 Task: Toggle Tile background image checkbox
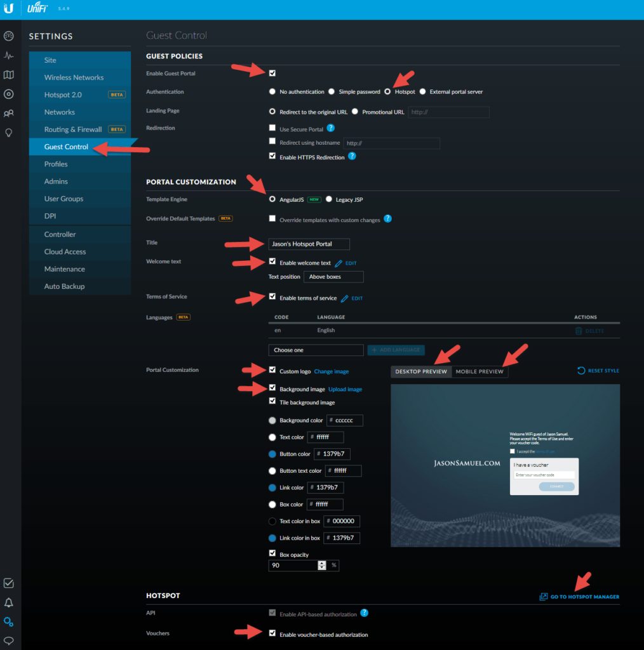272,402
